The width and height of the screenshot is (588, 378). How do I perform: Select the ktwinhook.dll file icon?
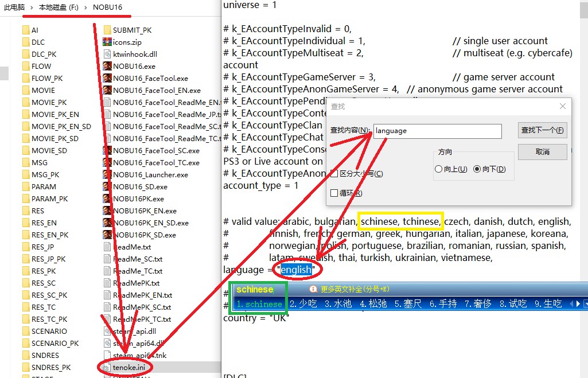[x=107, y=54]
